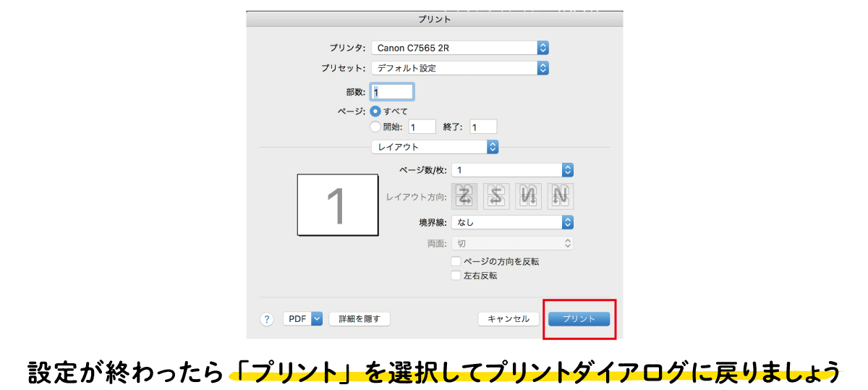The width and height of the screenshot is (868, 390).
Task: Click the 詳細を隠す button
Action: click(x=359, y=319)
